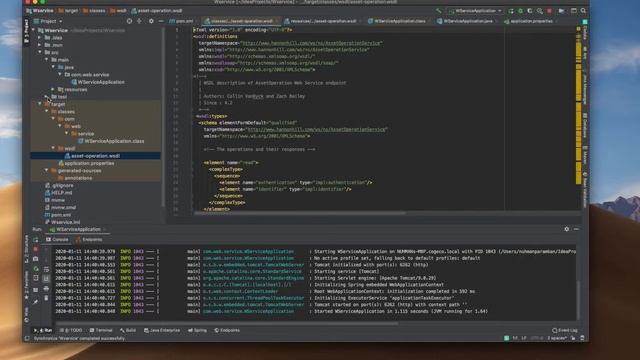640x360 pixels.
Task: Open Run panel settings gear
Action: 567,229
